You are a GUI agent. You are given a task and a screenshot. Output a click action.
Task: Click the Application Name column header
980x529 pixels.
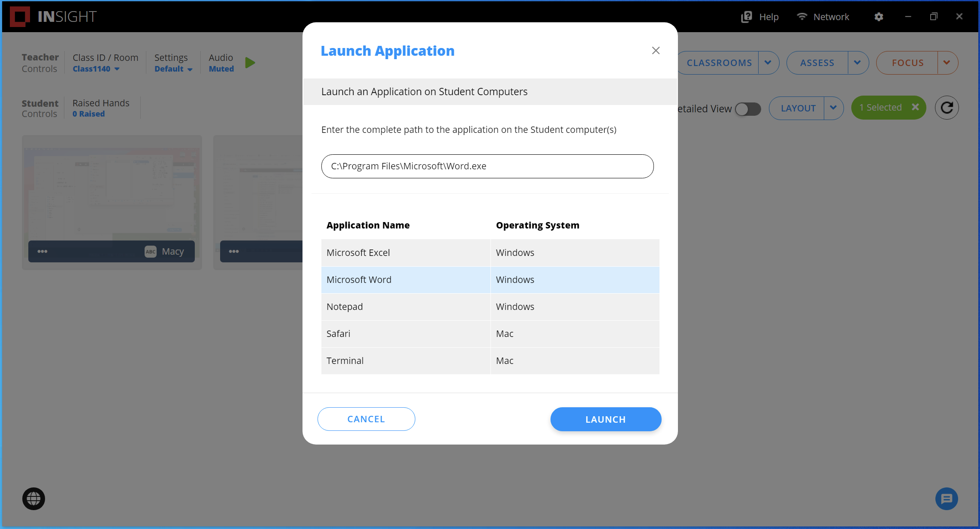pyautogui.click(x=368, y=225)
